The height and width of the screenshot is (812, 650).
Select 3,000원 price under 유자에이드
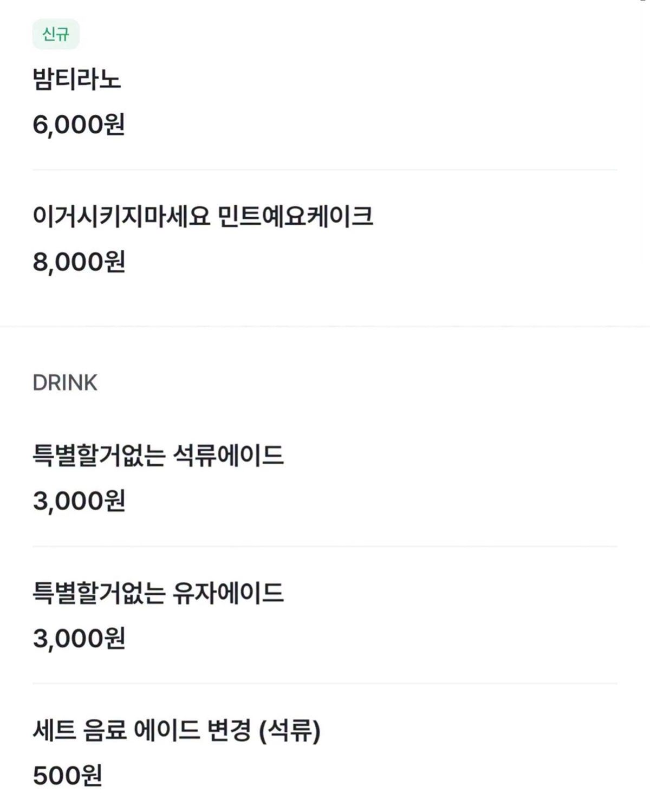(79, 638)
